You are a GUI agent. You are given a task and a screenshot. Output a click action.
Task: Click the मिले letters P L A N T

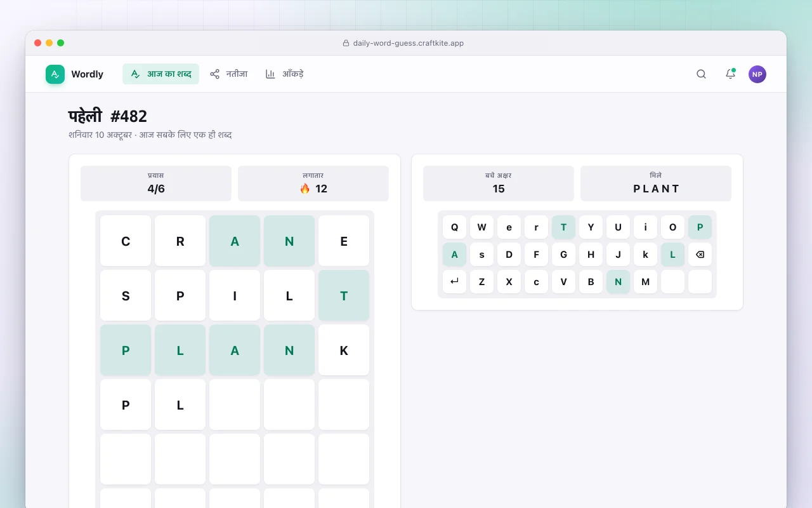coord(656,184)
